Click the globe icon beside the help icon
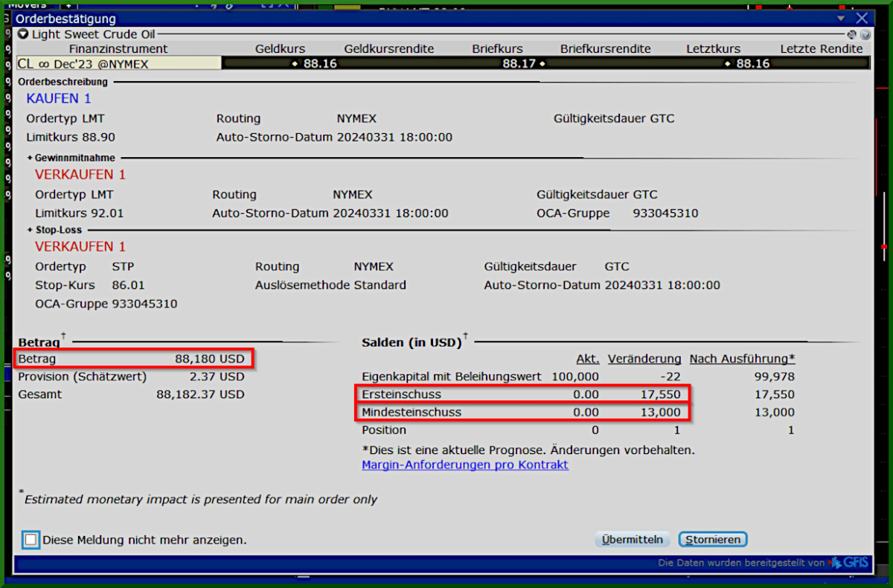This screenshot has height=588, width=893. coord(851,34)
